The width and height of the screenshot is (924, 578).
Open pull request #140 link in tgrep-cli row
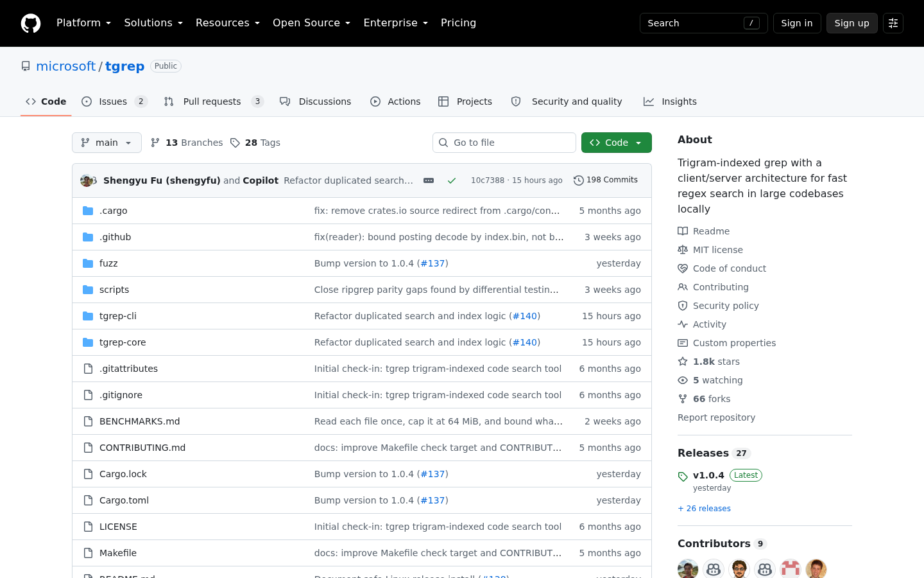pyautogui.click(x=525, y=316)
